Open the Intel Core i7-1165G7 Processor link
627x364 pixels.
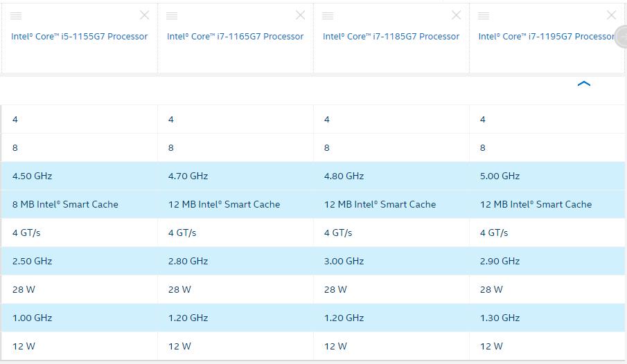235,37
